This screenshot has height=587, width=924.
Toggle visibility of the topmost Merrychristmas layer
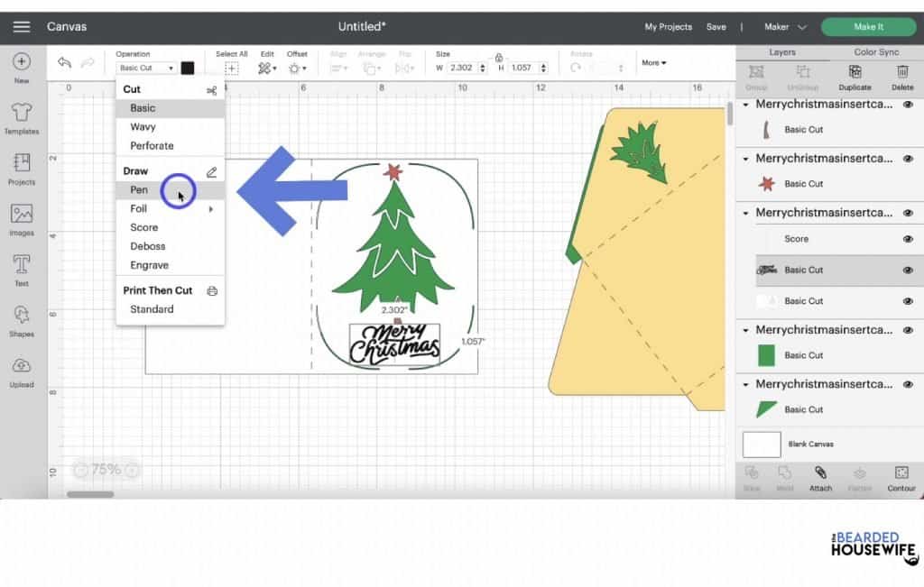point(909,105)
